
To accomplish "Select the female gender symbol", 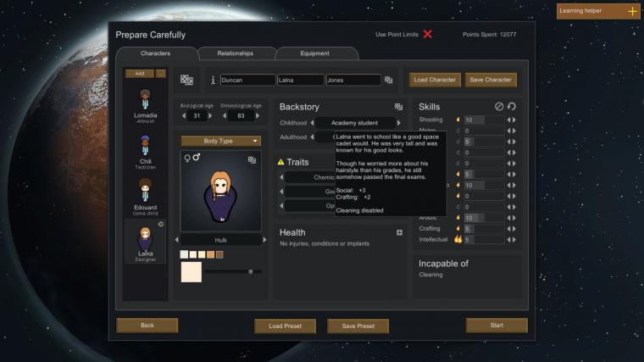I will pos(187,159).
